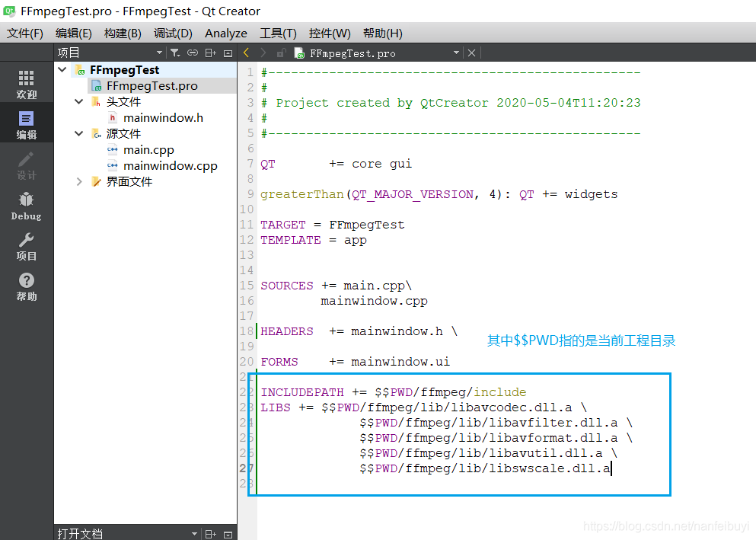Toggle synchronize with editor link icon
Screen dimensions: 756x540
(193, 53)
